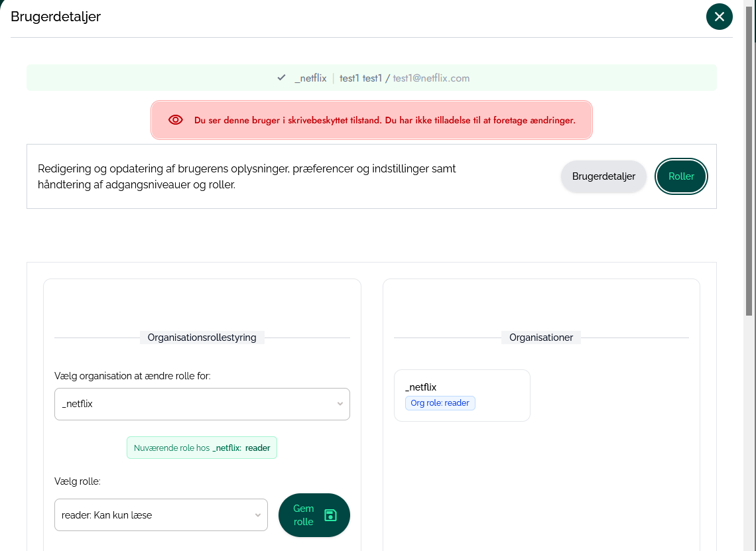Image resolution: width=756 pixels, height=551 pixels.
Task: Select the _netflix organisation card
Action: [462, 395]
